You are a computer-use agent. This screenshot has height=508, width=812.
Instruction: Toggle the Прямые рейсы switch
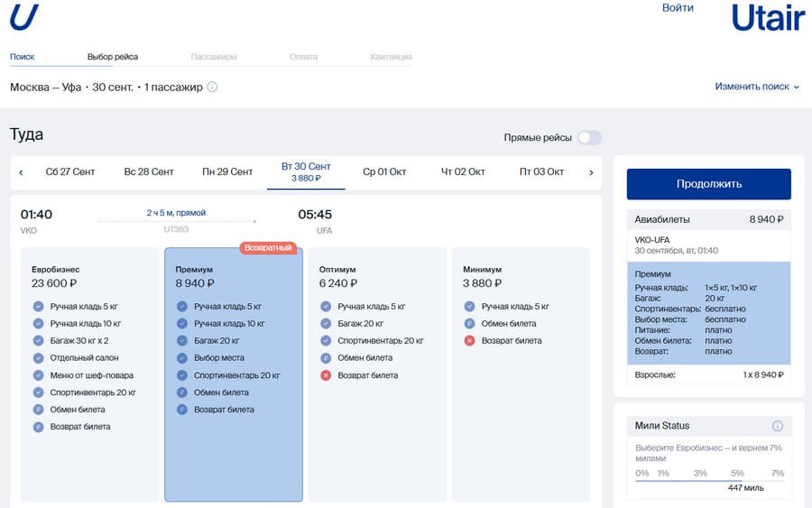(x=589, y=138)
